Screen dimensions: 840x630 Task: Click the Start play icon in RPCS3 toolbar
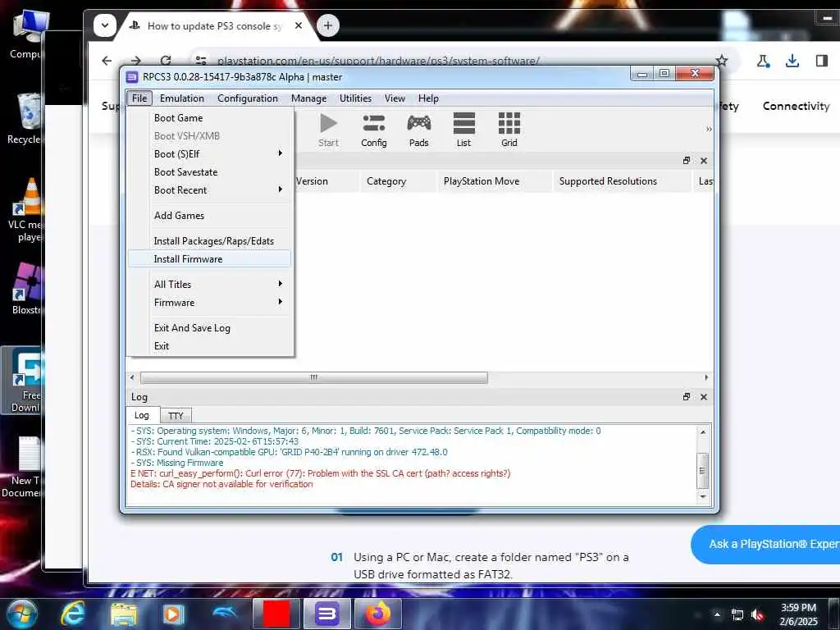pyautogui.click(x=328, y=130)
